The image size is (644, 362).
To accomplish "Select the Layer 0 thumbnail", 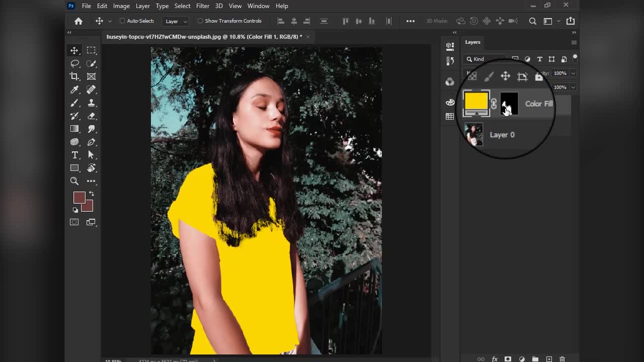I will click(474, 135).
